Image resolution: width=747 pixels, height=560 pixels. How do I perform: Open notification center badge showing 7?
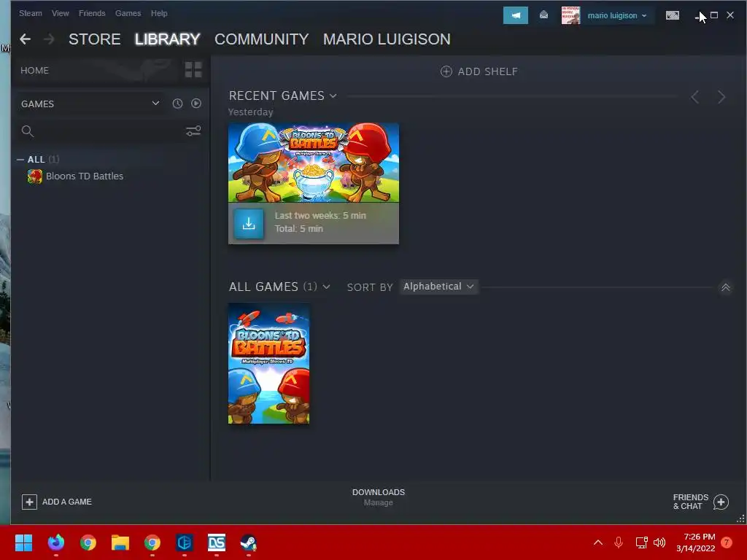click(x=727, y=542)
